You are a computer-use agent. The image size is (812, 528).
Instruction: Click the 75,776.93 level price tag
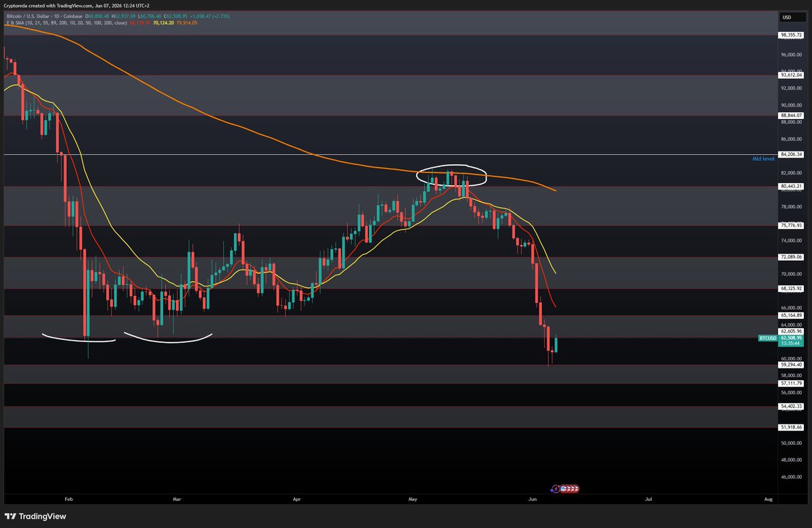pyautogui.click(x=791, y=226)
